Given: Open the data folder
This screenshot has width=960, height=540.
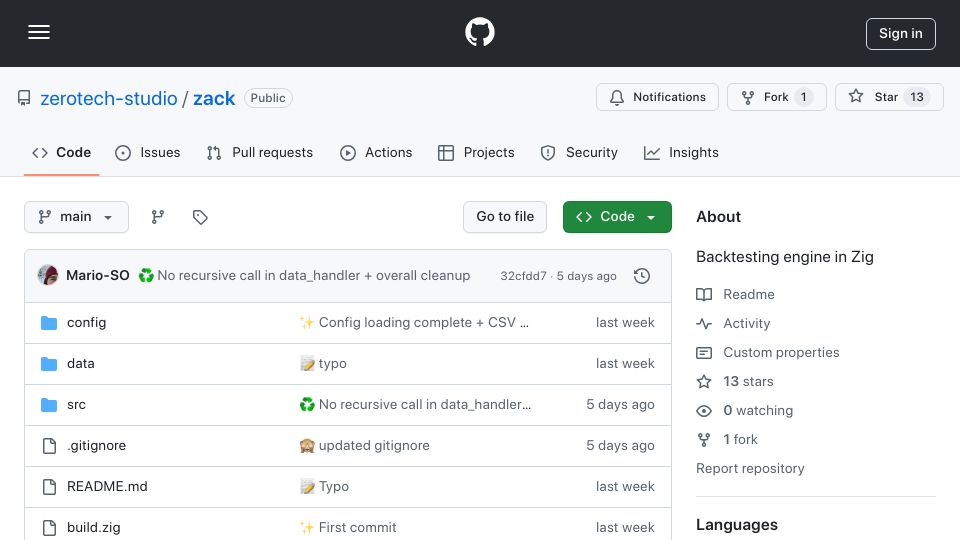Looking at the screenshot, I should (80, 364).
